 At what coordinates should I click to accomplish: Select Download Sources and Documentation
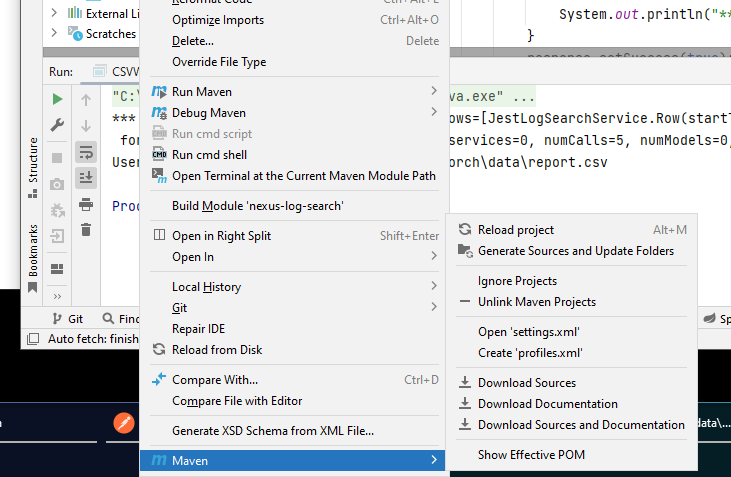(x=580, y=425)
